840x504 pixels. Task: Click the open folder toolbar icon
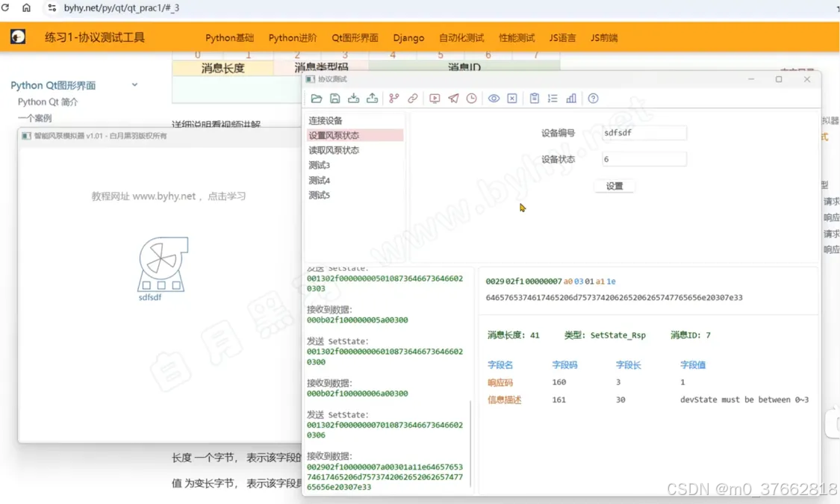point(317,99)
